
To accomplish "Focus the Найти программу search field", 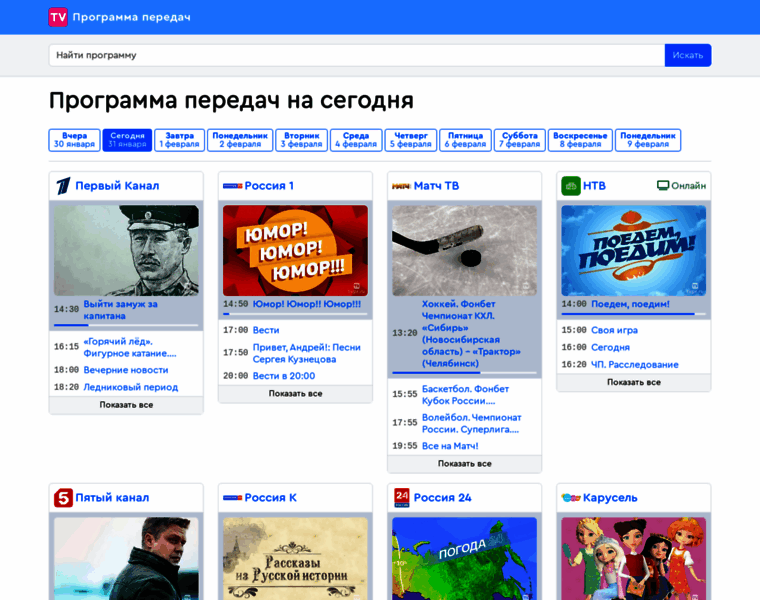I will click(x=356, y=55).
